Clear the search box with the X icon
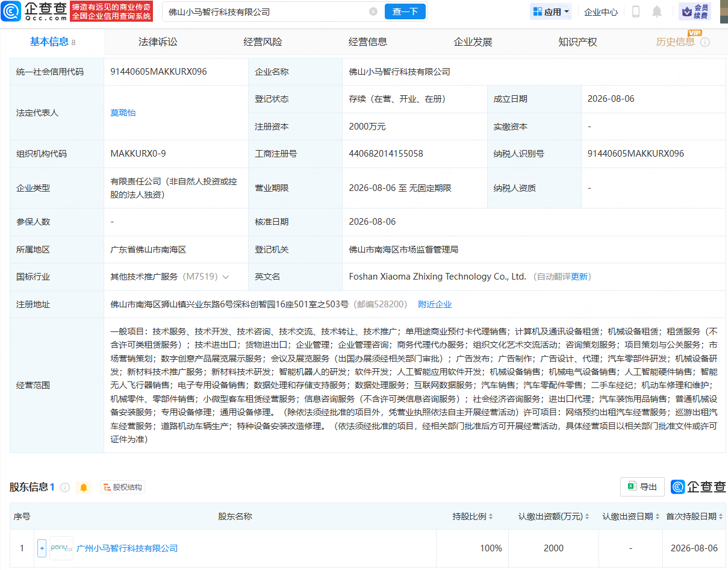 click(373, 11)
